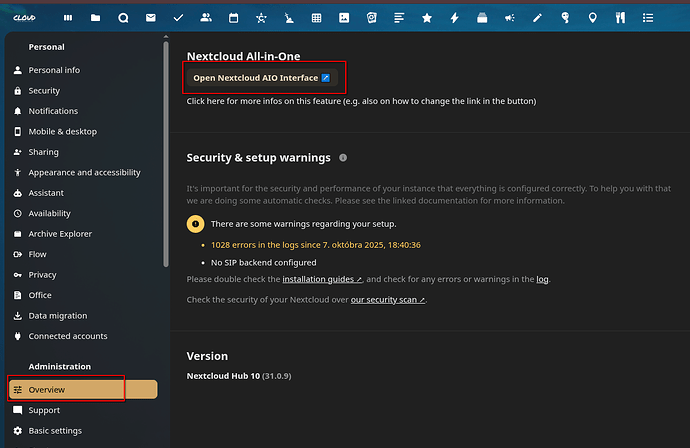Open the Photos app icon
Viewport: 690px width, 448px height.
[x=344, y=18]
